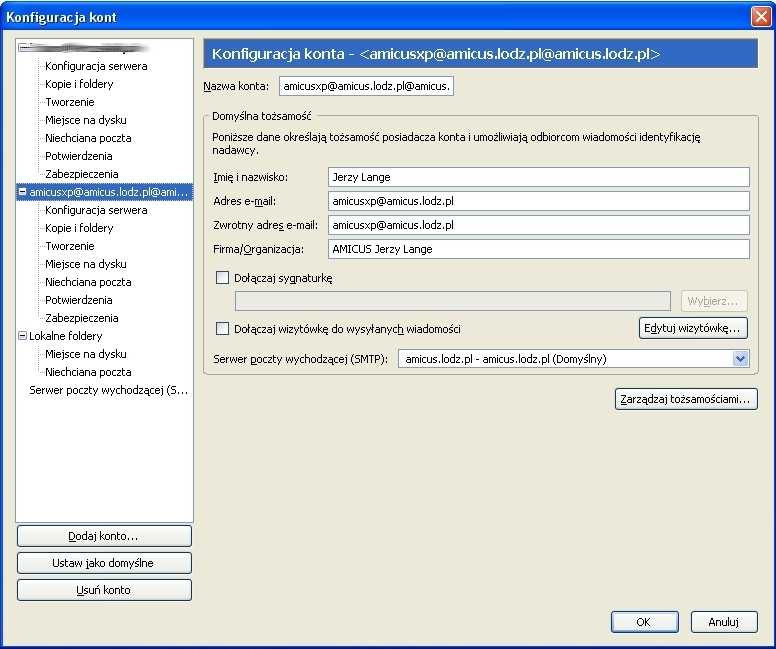Click Ustaw jako domyślne button
Image resolution: width=776 pixels, height=649 pixels.
pyautogui.click(x=104, y=563)
